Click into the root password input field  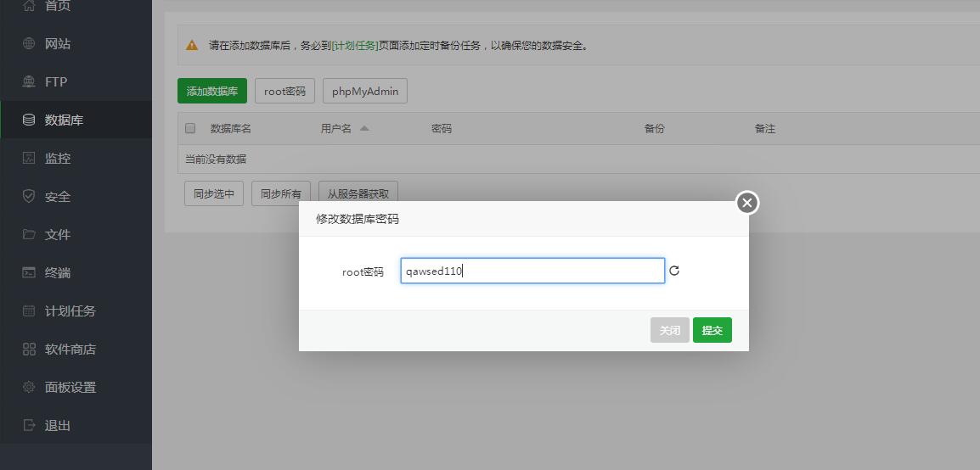[532, 271]
